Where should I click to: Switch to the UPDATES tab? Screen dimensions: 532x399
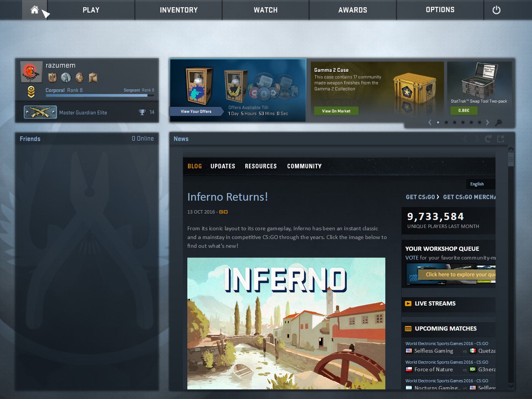pyautogui.click(x=223, y=166)
